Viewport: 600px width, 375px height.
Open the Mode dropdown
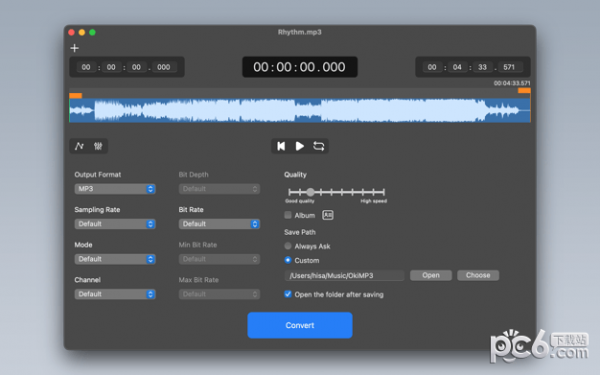(115, 259)
